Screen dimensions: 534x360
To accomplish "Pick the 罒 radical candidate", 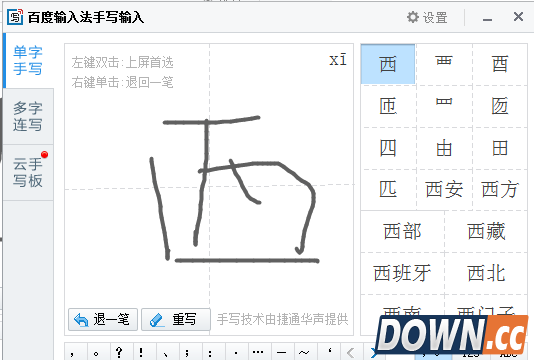I will point(444,106).
